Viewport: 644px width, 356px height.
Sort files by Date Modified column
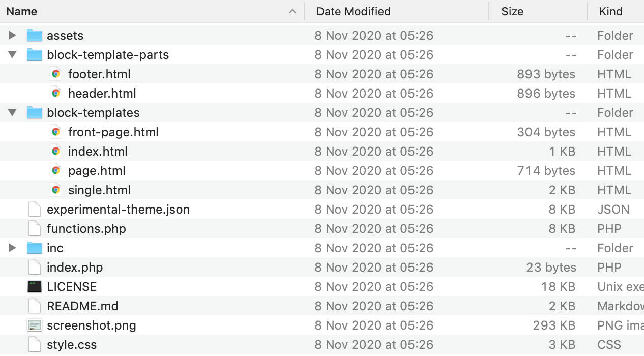pos(353,11)
